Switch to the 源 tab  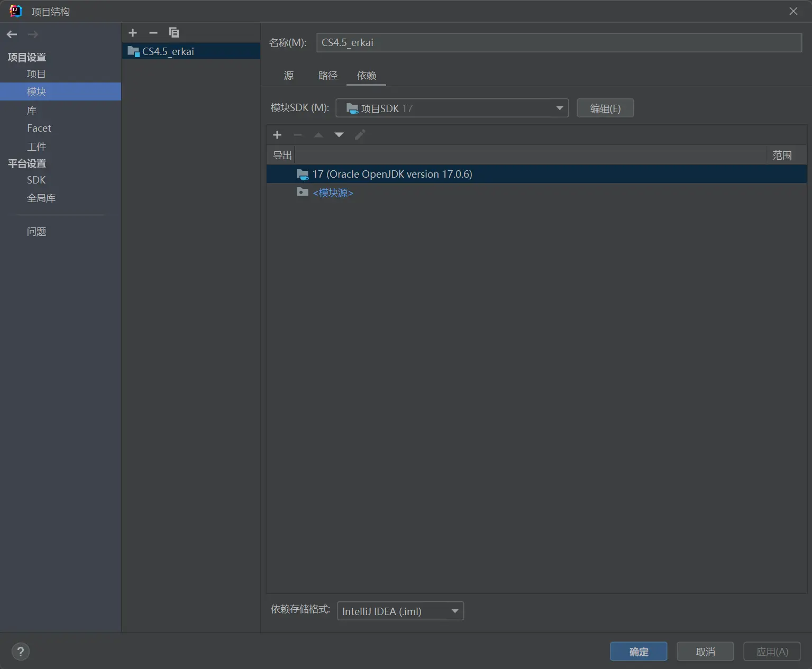click(289, 76)
